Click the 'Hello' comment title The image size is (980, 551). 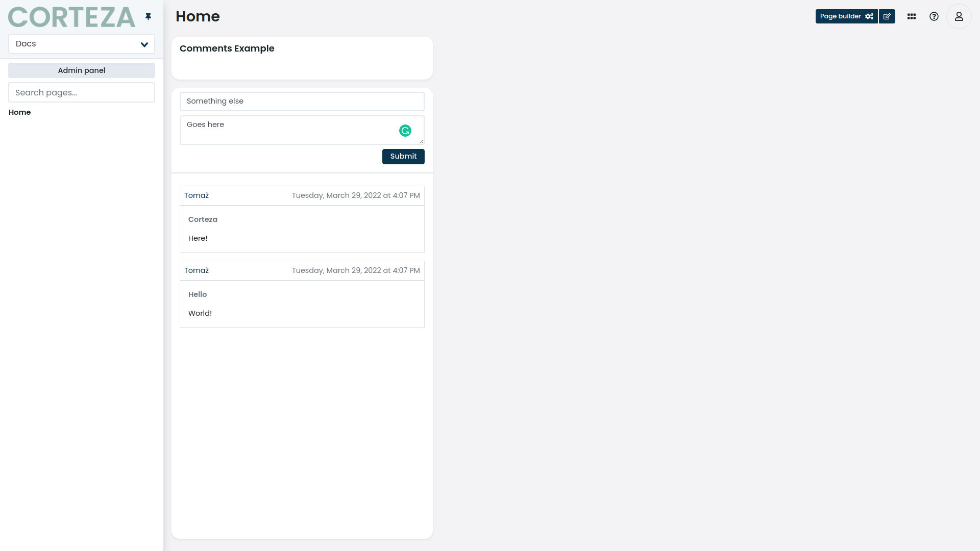[x=198, y=294]
